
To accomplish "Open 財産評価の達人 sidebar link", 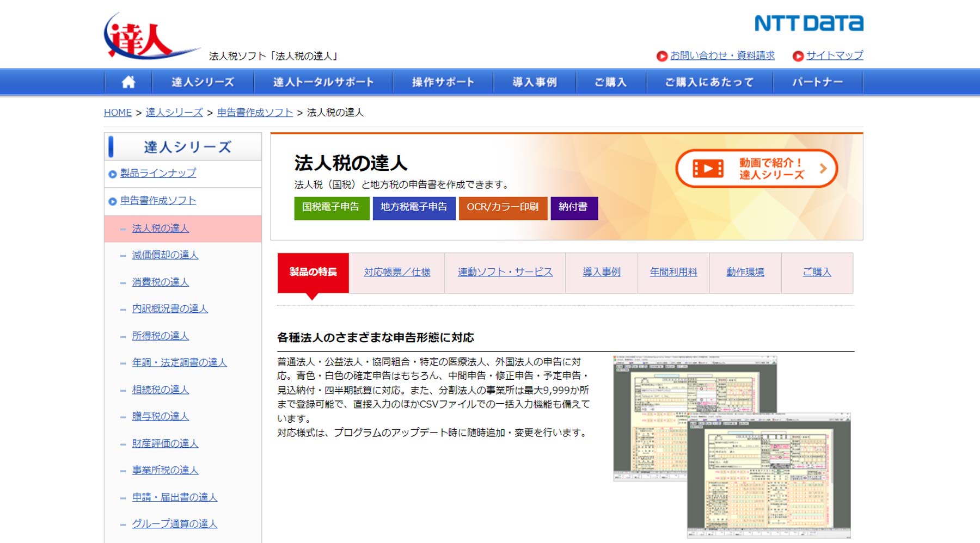I will pyautogui.click(x=165, y=443).
